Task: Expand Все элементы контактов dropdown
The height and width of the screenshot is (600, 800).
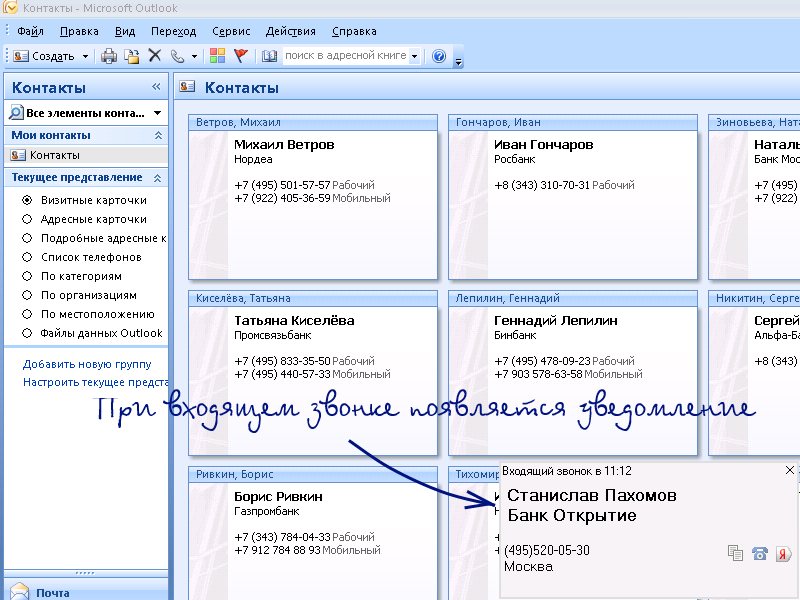Action: [x=158, y=113]
